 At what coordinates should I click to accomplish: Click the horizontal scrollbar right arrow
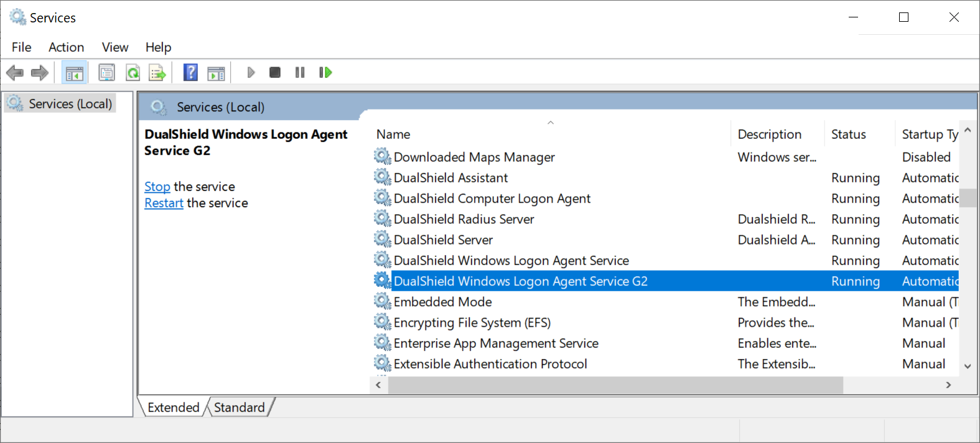click(x=948, y=385)
